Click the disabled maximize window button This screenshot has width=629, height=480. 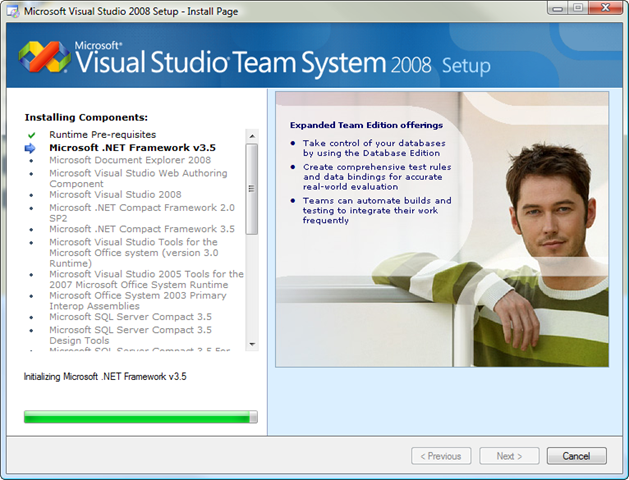click(x=578, y=8)
